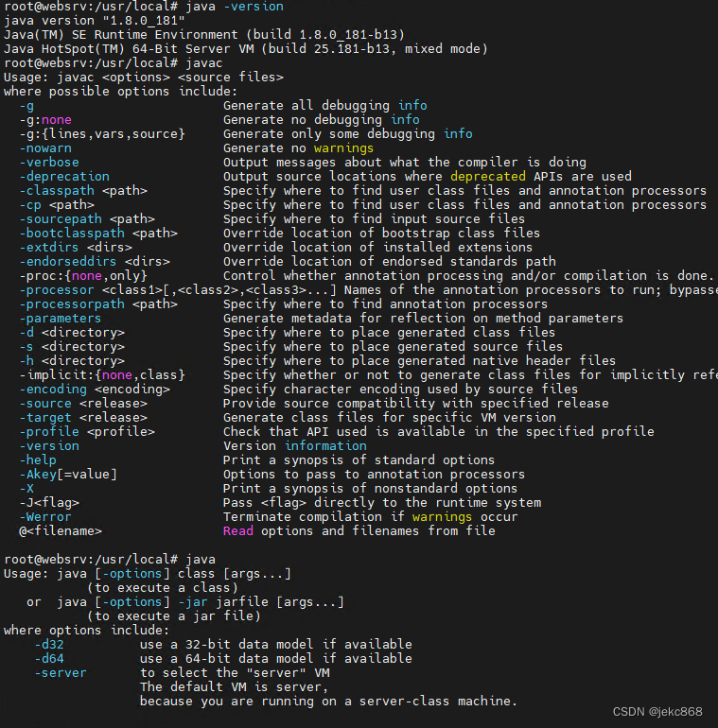Click the '-bootclasspath <path>' option
Screen dimensions: 718x728
tap(98, 234)
